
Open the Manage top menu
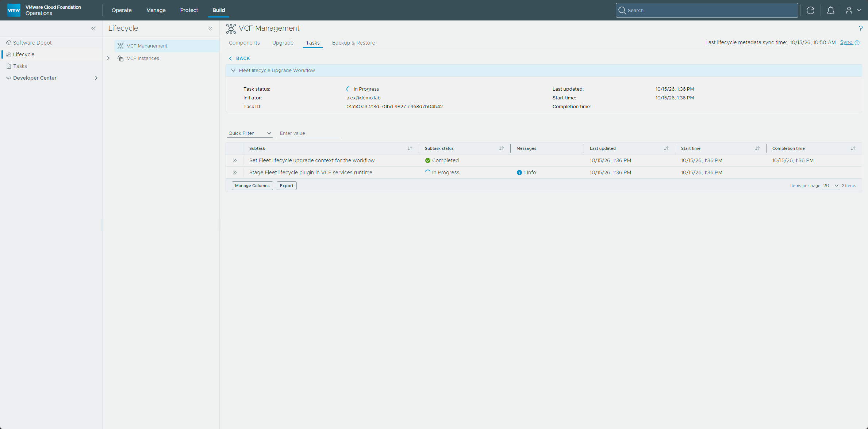point(156,10)
